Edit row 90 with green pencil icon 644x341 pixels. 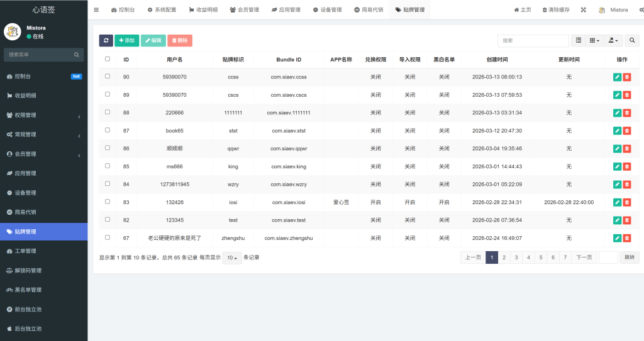click(617, 77)
